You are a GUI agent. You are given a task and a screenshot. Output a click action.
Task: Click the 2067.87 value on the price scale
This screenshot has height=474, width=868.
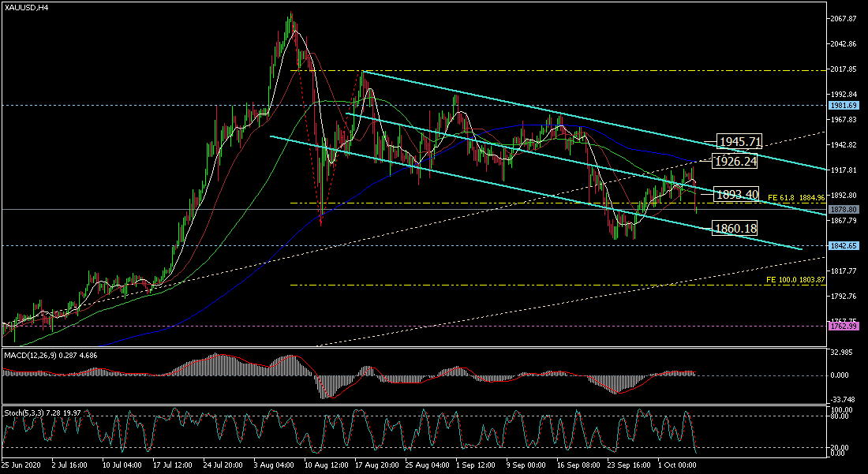pyautogui.click(x=844, y=18)
